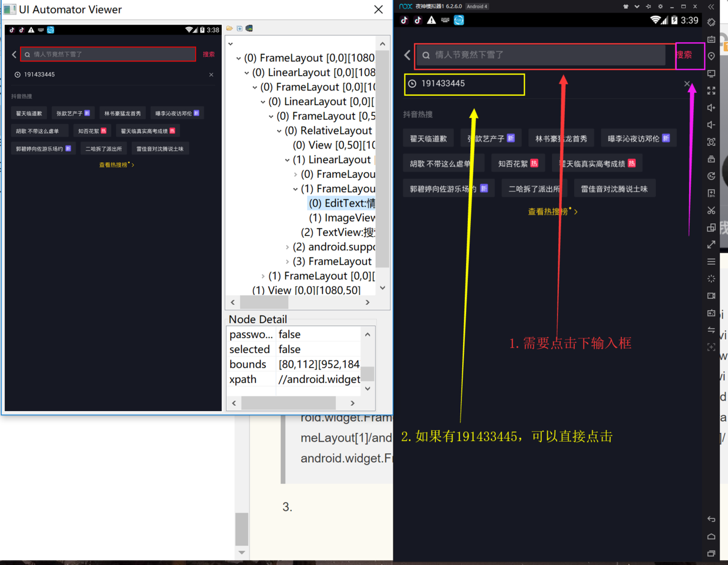This screenshot has width=728, height=565.
Task: Click the search field in UI Automator screenshot preview
Action: tap(108, 54)
